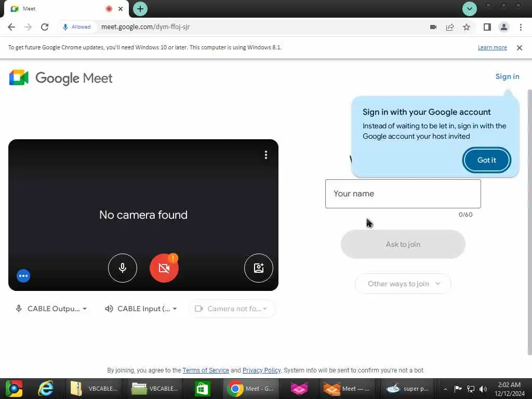Launch Internet Explorer from taskbar
This screenshot has width=532, height=399.
point(46,389)
